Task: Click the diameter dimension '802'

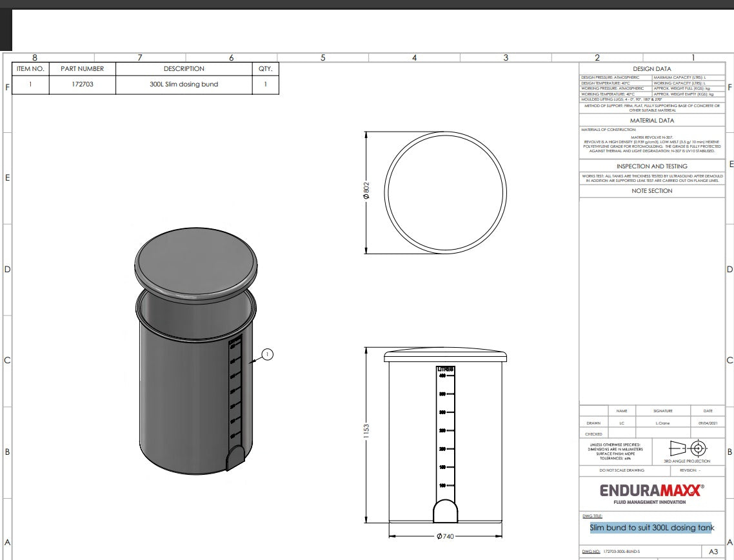Action: [x=366, y=190]
